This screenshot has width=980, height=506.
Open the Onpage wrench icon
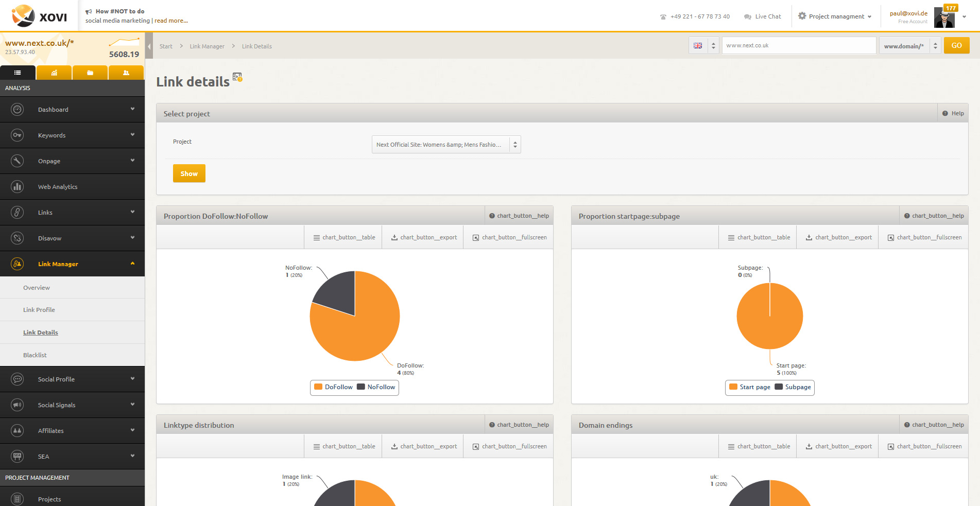(x=18, y=161)
